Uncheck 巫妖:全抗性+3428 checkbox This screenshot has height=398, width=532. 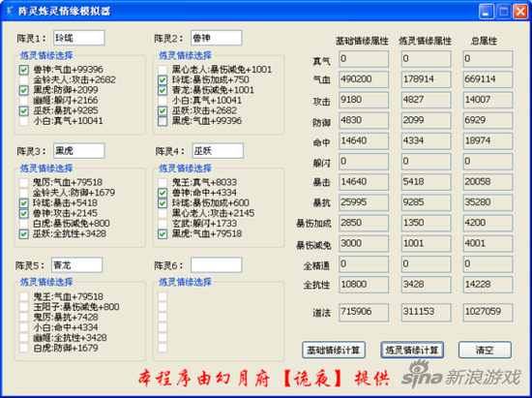coord(24,234)
